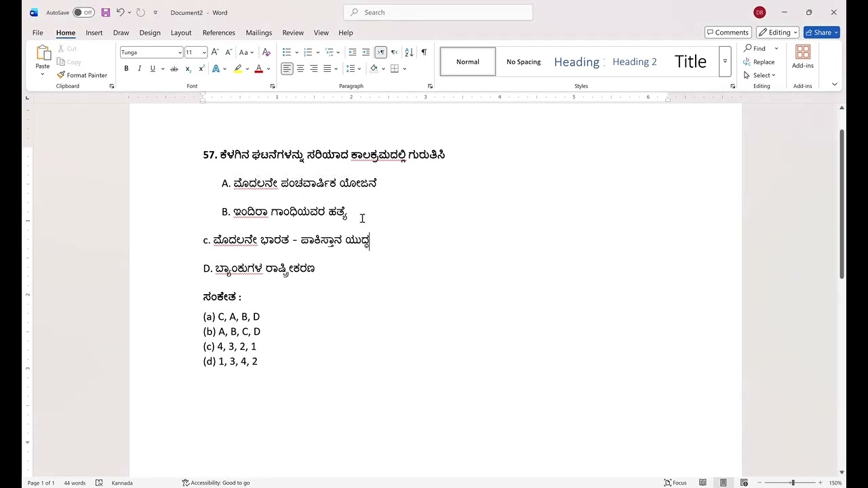The width and height of the screenshot is (868, 488).
Task: Apply the Title style
Action: coord(690,62)
